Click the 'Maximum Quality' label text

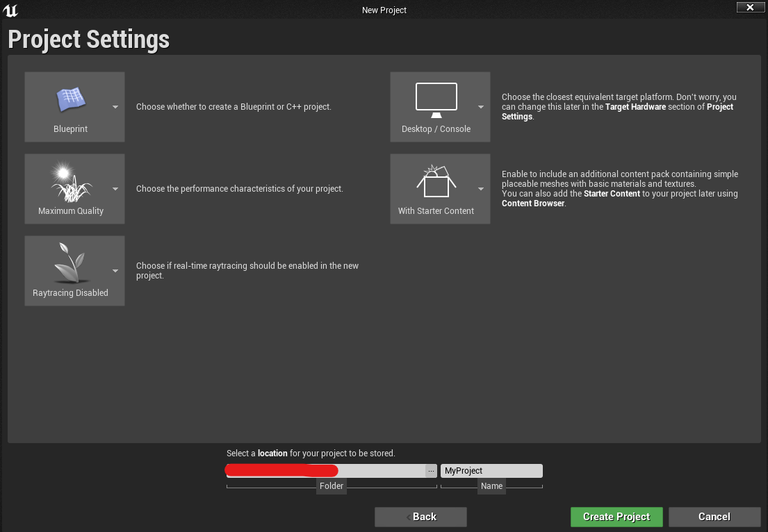click(x=71, y=211)
